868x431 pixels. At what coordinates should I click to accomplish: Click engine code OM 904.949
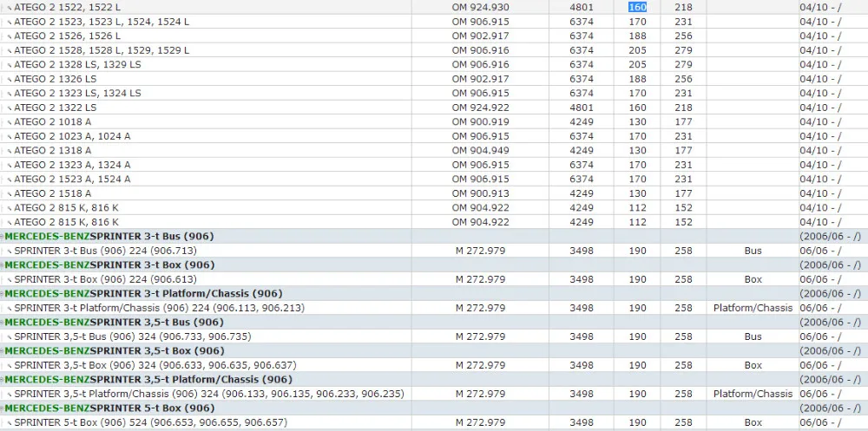[x=481, y=151]
